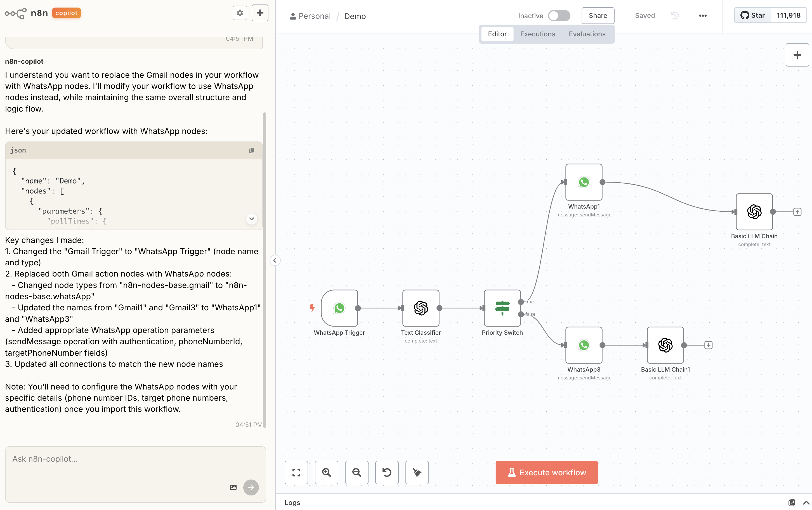This screenshot has width=812, height=510.
Task: Copy the json code block
Action: click(x=252, y=150)
